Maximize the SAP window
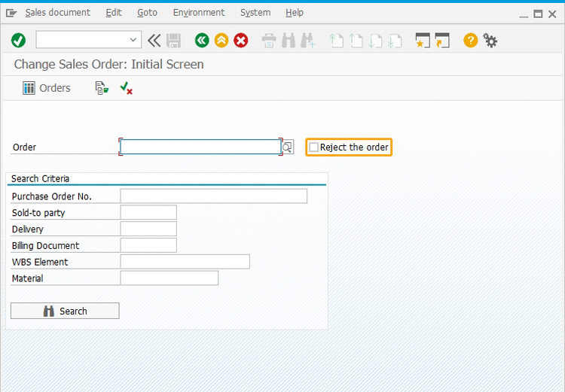Screen dimensions: 565x392 538,14
